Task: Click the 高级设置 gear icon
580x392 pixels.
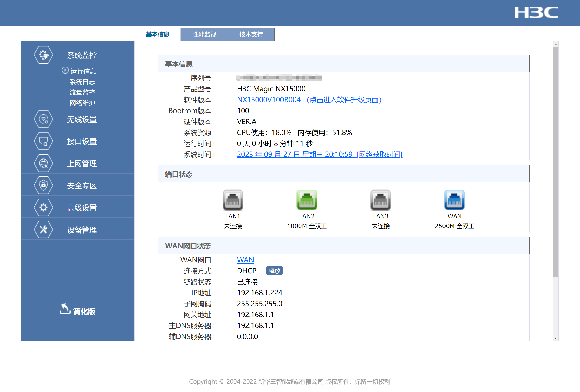Action: pyautogui.click(x=43, y=207)
